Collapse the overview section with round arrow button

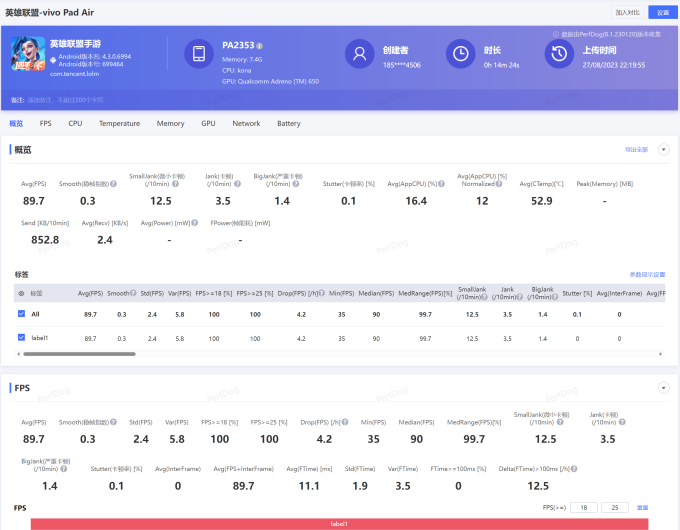tap(664, 150)
